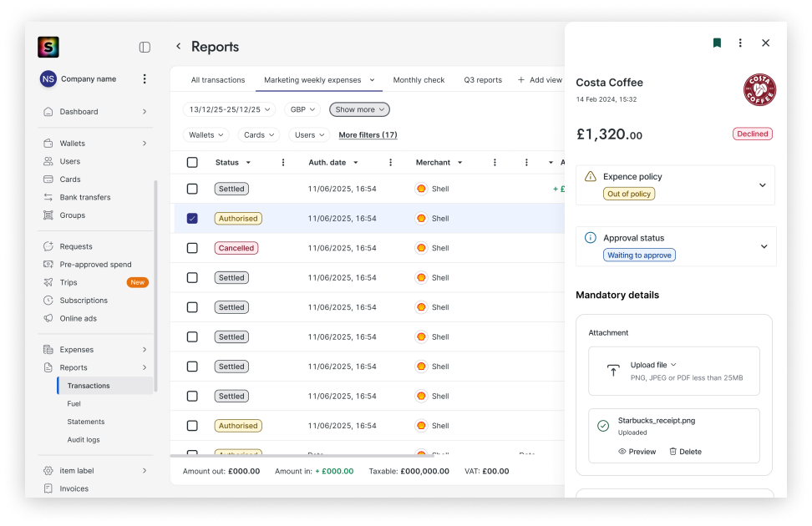Expand the Approval status section

point(764,246)
